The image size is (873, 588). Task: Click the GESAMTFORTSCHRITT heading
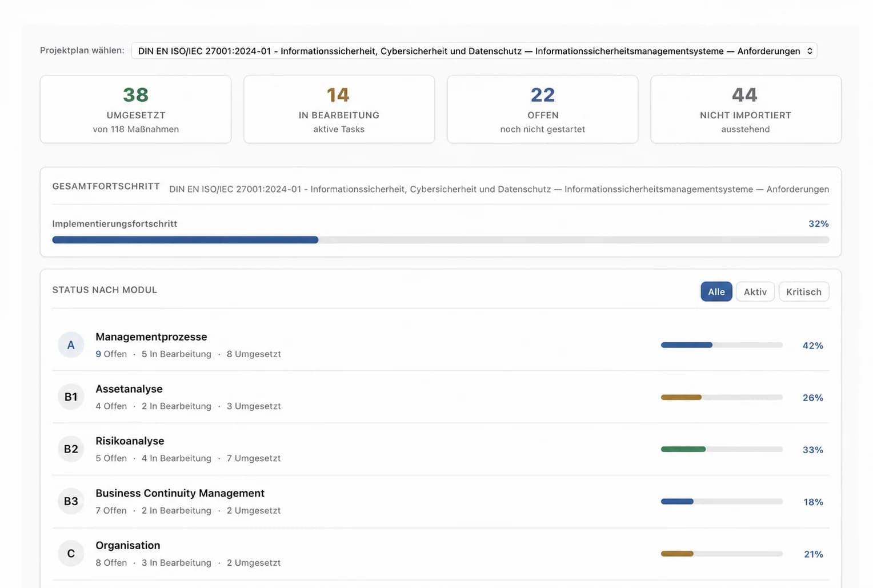click(x=106, y=186)
